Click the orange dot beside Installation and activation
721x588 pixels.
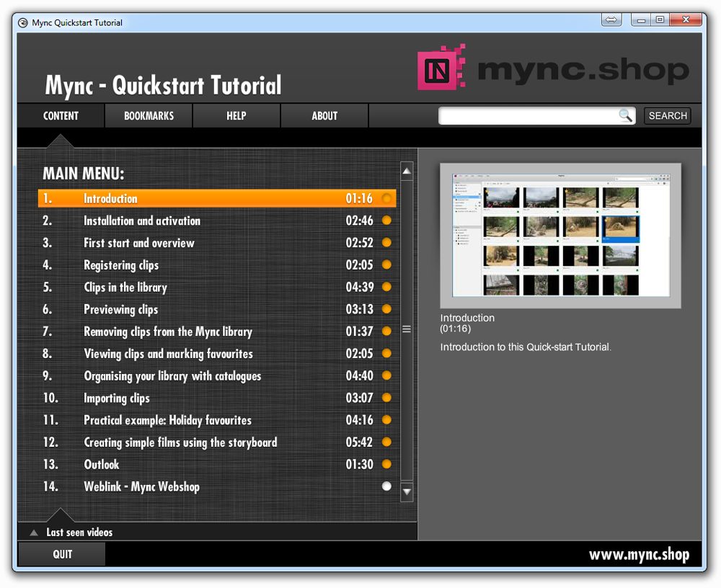386,220
